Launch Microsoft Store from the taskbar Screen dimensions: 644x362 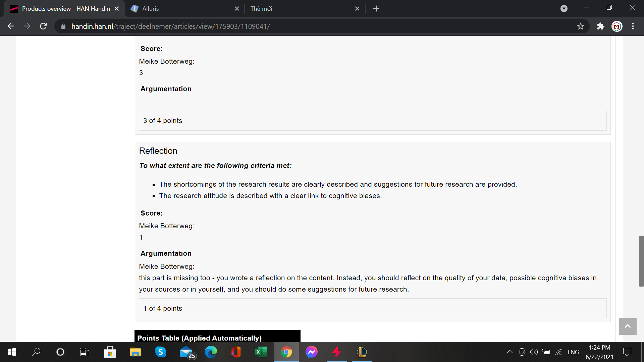pyautogui.click(x=110, y=352)
